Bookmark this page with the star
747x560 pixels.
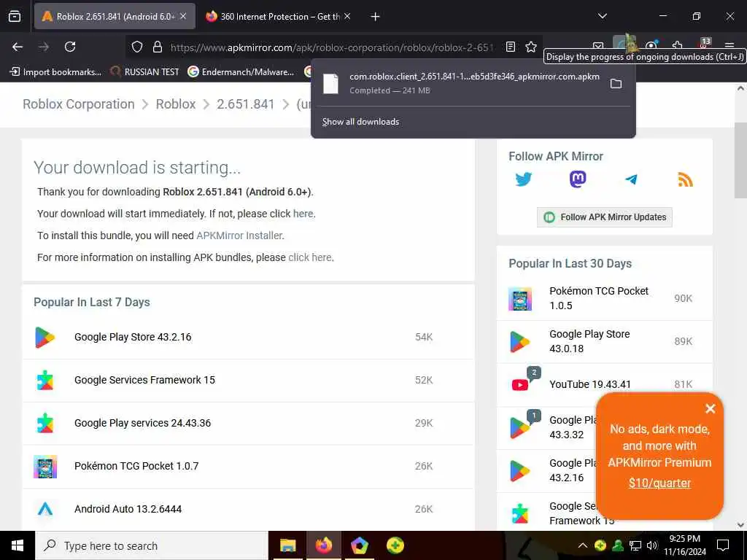(x=531, y=47)
